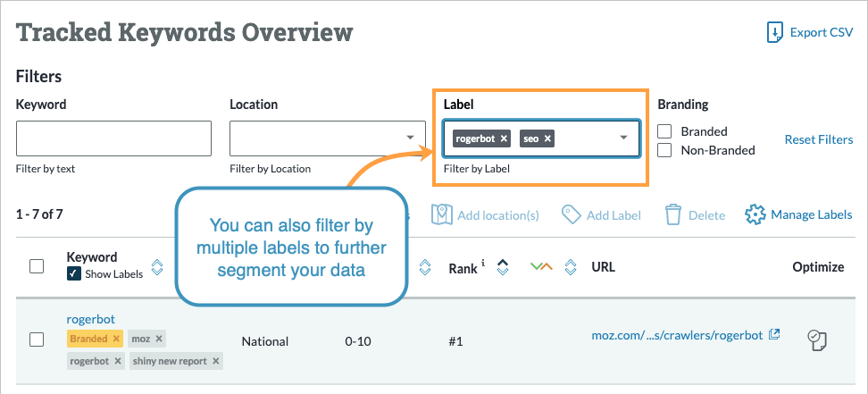Click the Keyword filter text field
The width and height of the screenshot is (868, 394).
(x=113, y=138)
